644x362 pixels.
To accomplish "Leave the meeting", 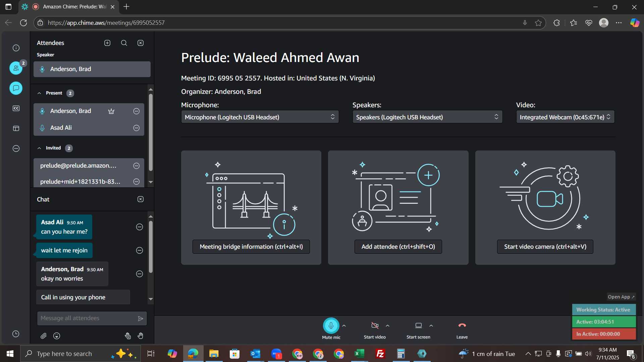I will pyautogui.click(x=462, y=325).
